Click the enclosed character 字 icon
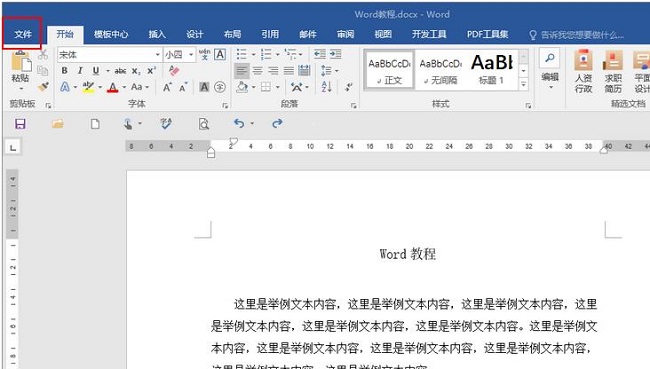Image resolution: width=650 pixels, height=369 pixels. (220, 87)
